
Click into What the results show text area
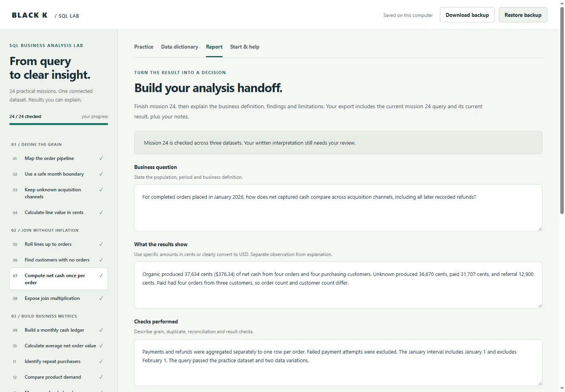(338, 285)
